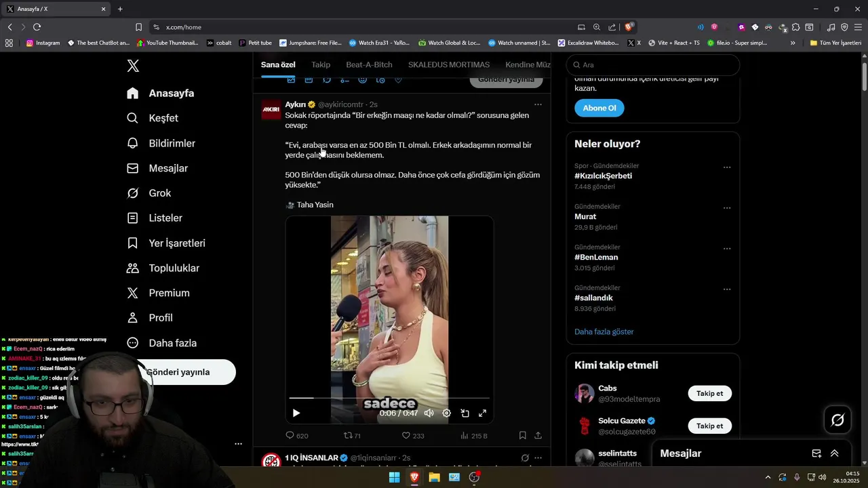Open Premium in the sidebar
868x488 pixels.
coord(159,293)
